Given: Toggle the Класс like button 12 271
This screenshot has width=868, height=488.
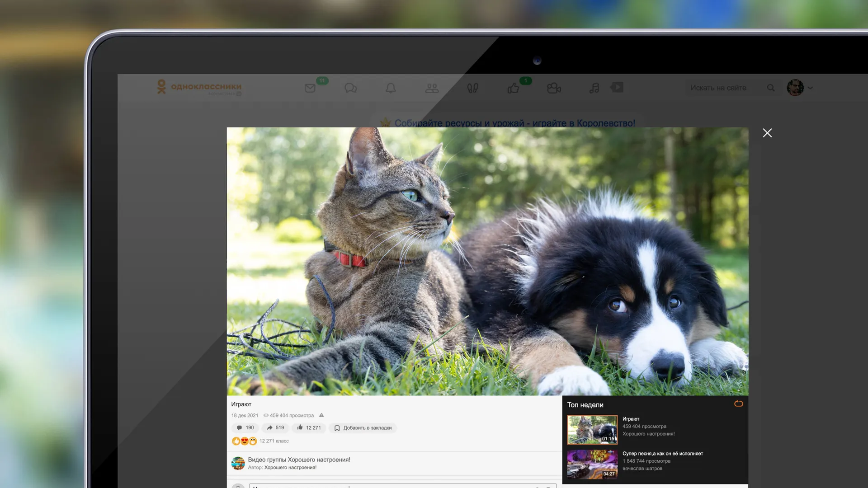Looking at the screenshot, I should [309, 427].
